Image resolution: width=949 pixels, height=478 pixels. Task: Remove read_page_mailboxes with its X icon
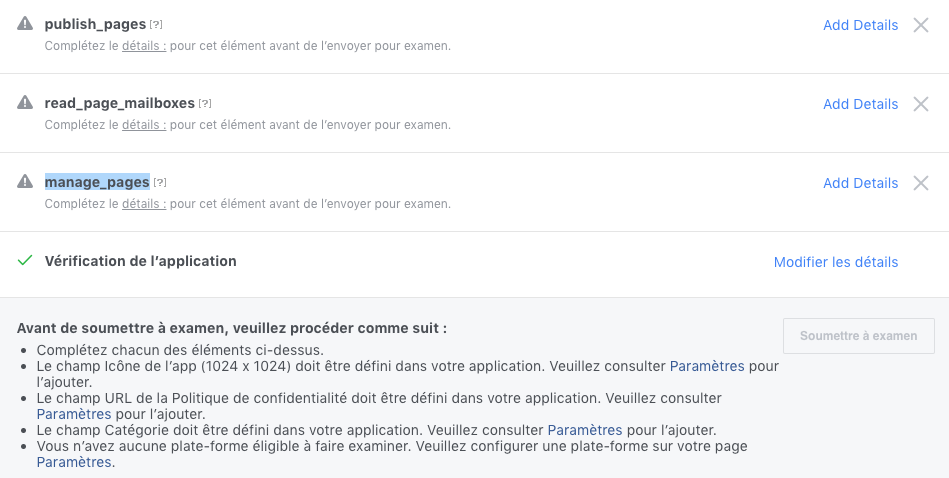tap(921, 104)
